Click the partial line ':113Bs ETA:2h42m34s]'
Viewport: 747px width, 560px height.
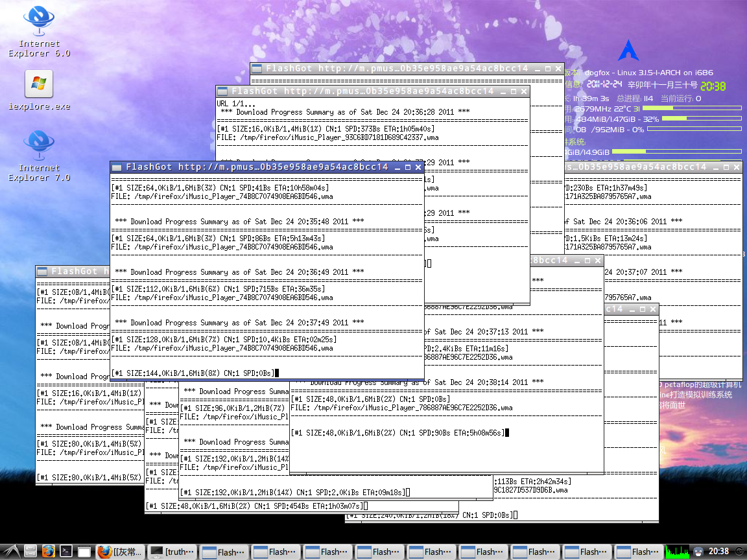(533, 482)
